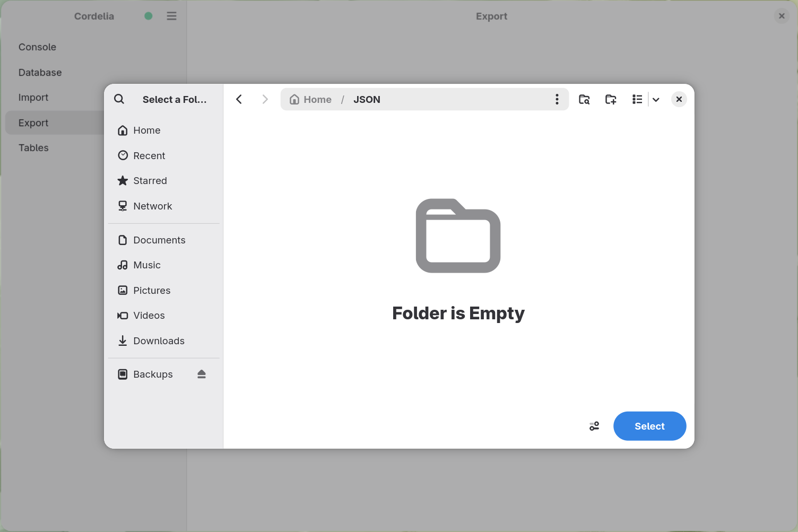Screen dimensions: 798x532
Task: Browse Network locations in the sidebar
Action: click(x=164, y=206)
